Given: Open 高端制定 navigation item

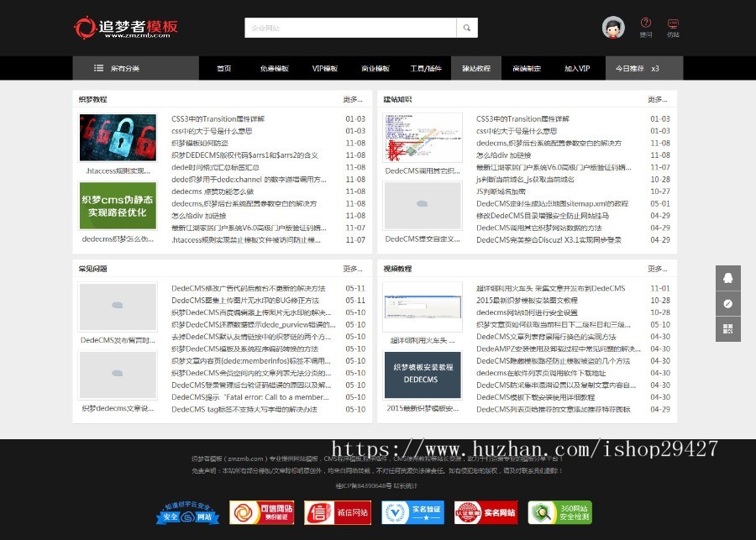Looking at the screenshot, I should [x=527, y=68].
